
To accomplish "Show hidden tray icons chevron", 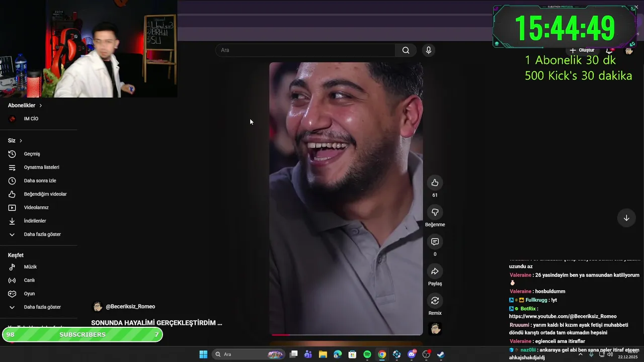I will click(581, 354).
